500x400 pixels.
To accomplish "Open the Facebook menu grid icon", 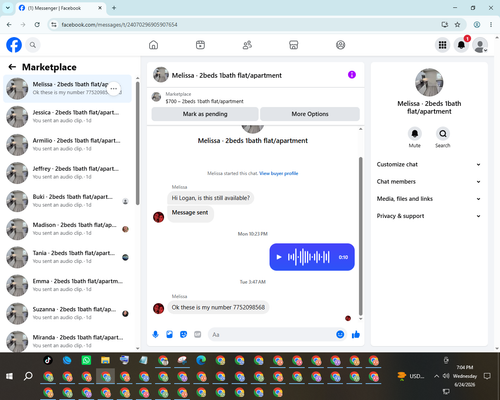I will point(442,45).
